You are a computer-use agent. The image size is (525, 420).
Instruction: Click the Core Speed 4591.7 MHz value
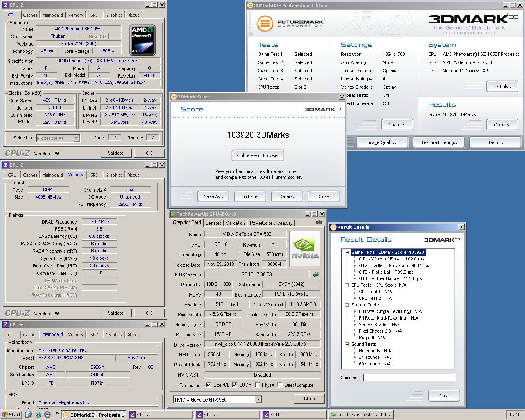click(55, 100)
